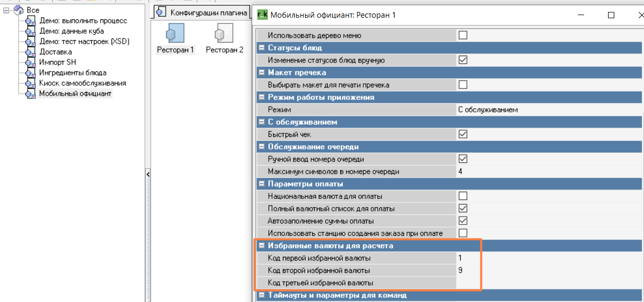
Task: Click the Мобильный официант tree node icon
Action: [x=30, y=94]
